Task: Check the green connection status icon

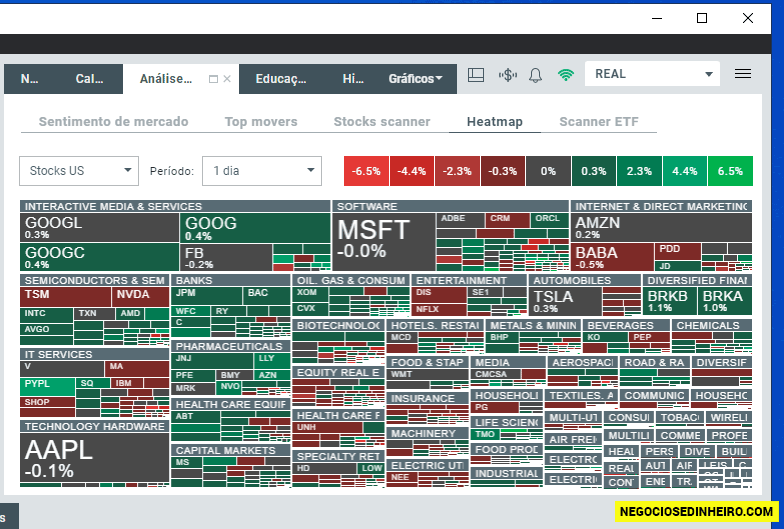Action: click(x=566, y=75)
